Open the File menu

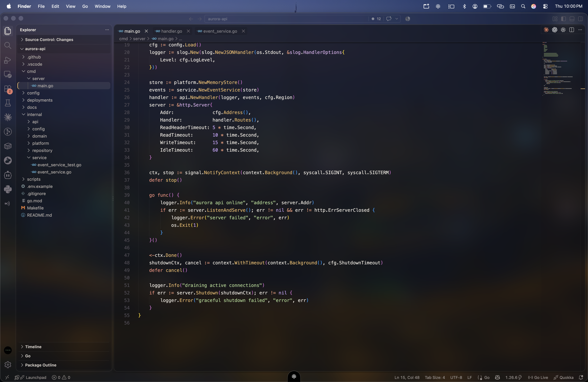pyautogui.click(x=41, y=6)
